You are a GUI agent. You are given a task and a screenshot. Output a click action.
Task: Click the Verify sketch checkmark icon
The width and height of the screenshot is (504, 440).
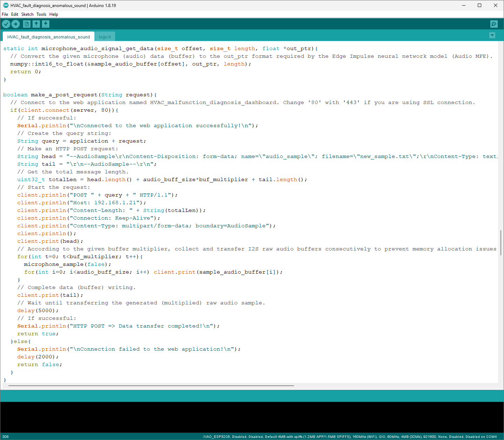coord(6,24)
